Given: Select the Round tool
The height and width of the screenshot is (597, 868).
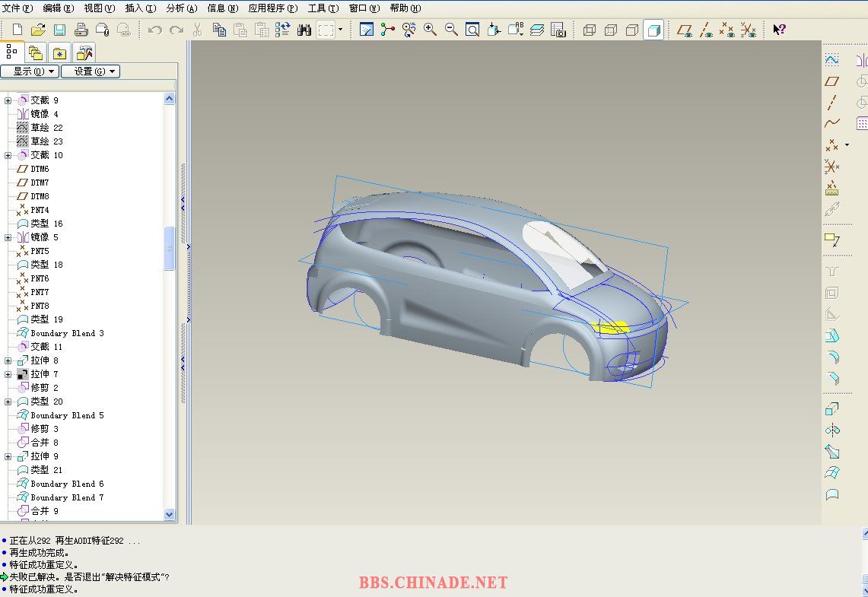Looking at the screenshot, I should coord(832,357).
